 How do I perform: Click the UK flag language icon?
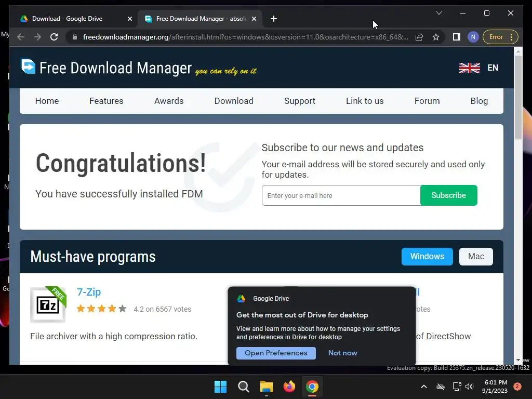(469, 68)
